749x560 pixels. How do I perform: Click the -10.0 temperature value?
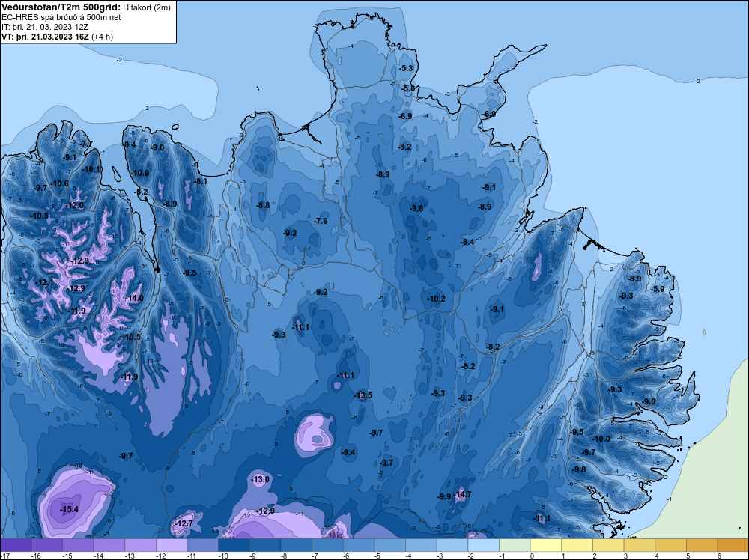601,439
